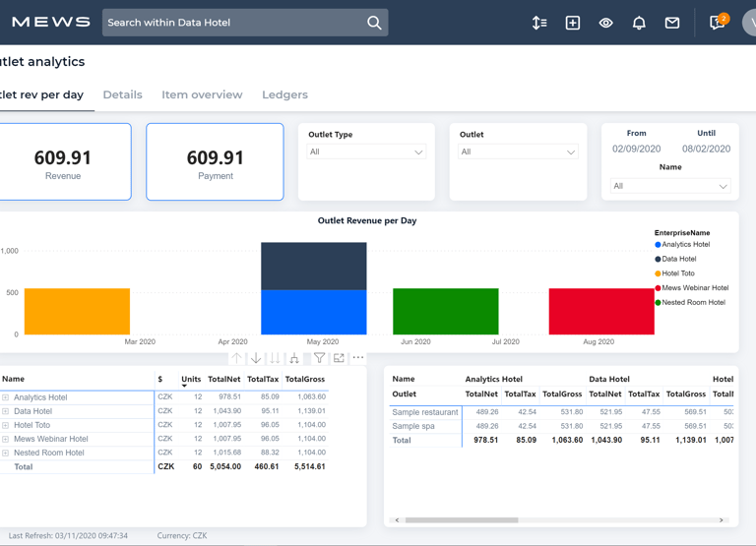Screen dimensions: 756x546
Task: Open the notifications bell
Action: coord(639,23)
